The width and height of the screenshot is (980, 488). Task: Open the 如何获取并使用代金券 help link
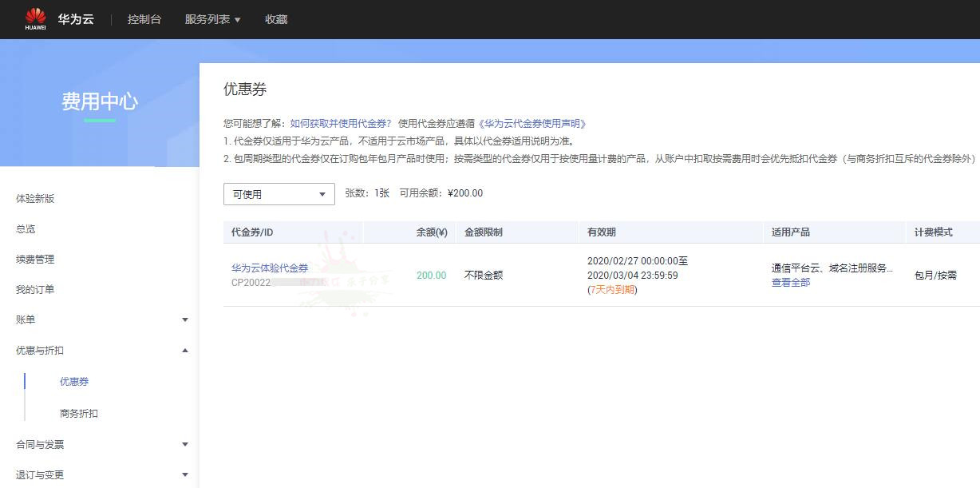(x=341, y=124)
